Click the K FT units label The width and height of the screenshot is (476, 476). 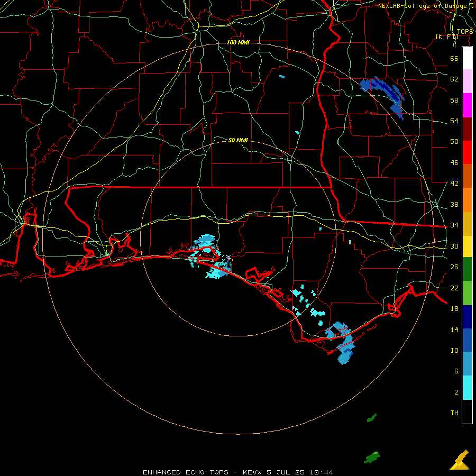point(447,37)
